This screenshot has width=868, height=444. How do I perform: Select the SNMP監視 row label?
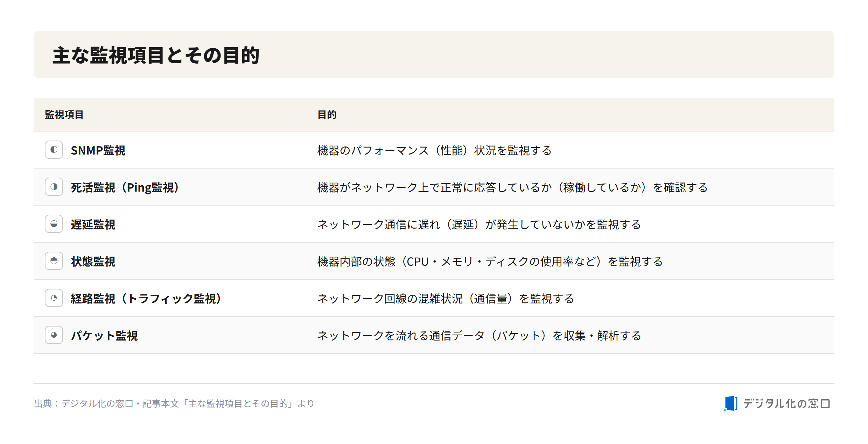(x=98, y=150)
